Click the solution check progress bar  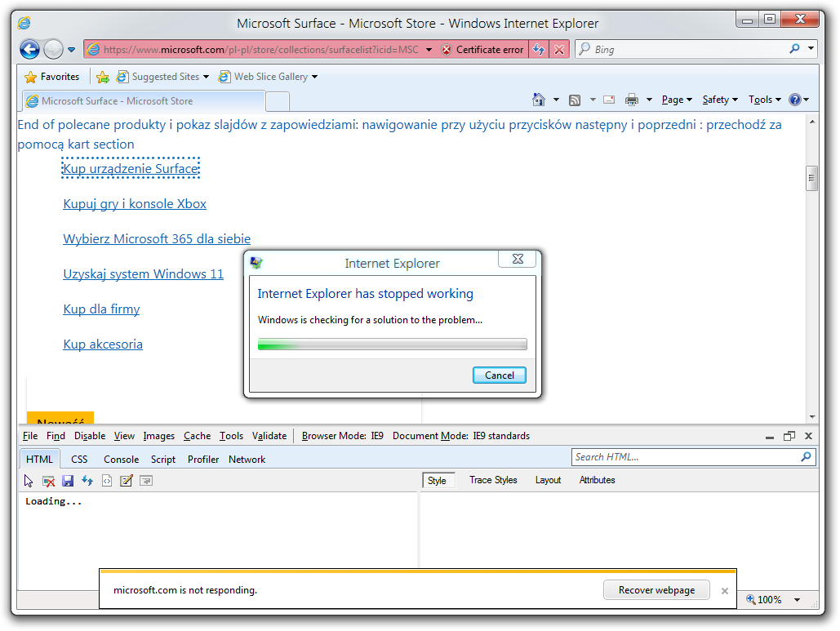392,344
